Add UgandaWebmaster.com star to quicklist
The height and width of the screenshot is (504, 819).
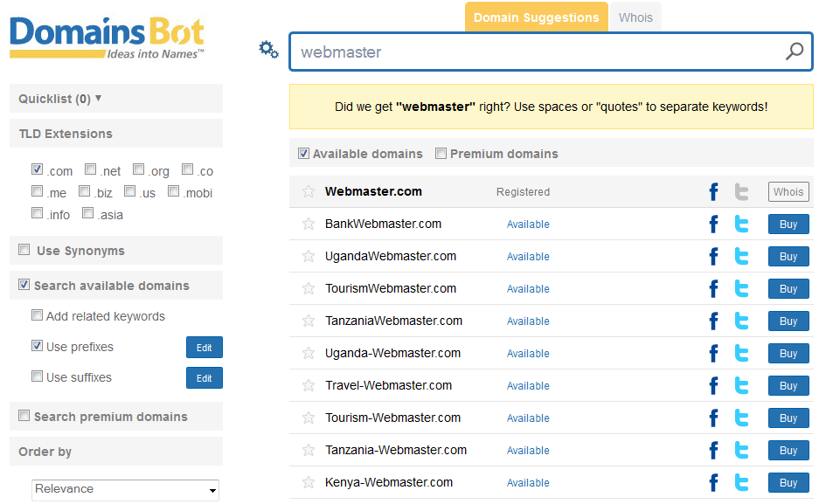309,257
